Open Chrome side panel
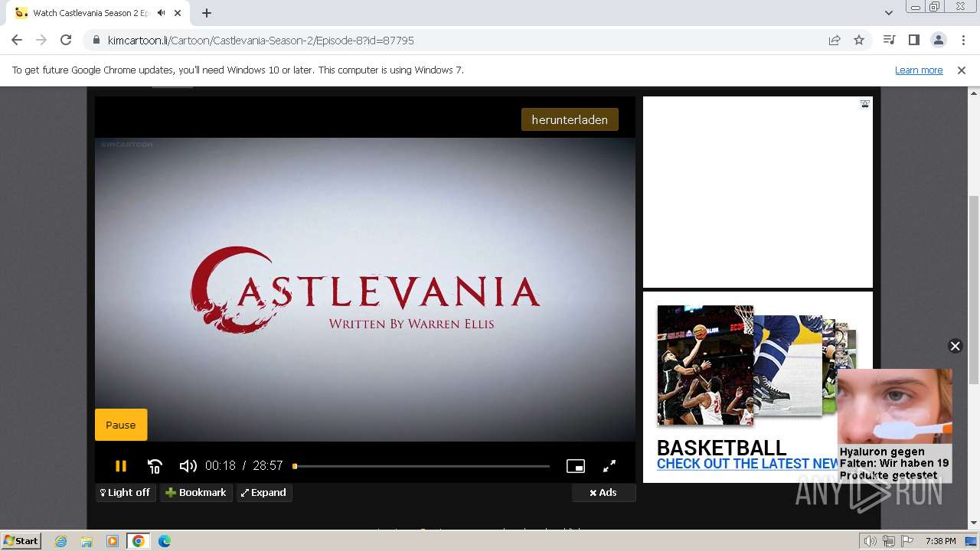 (x=913, y=40)
